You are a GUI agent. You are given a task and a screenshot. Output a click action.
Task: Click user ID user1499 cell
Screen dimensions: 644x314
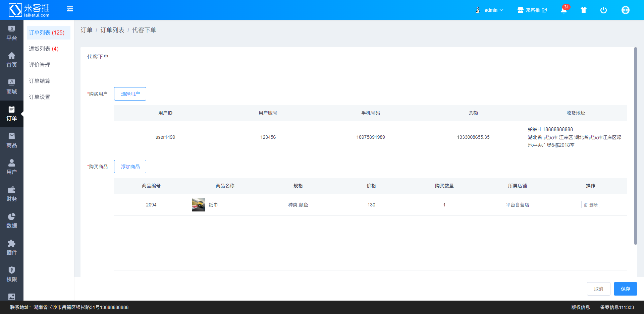click(165, 137)
